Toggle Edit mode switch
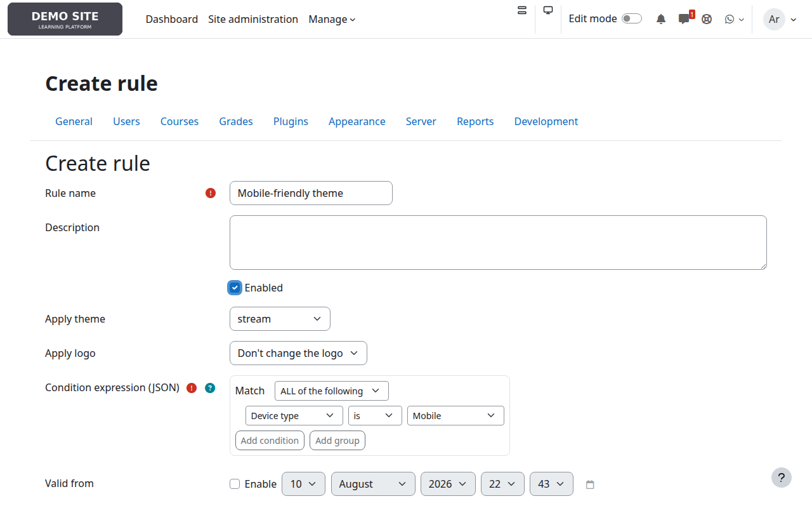The width and height of the screenshot is (812, 508). coord(631,18)
